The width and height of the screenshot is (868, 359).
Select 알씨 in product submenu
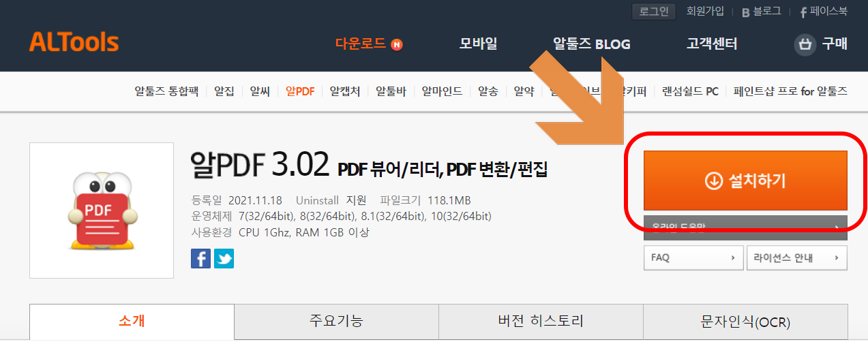click(260, 91)
